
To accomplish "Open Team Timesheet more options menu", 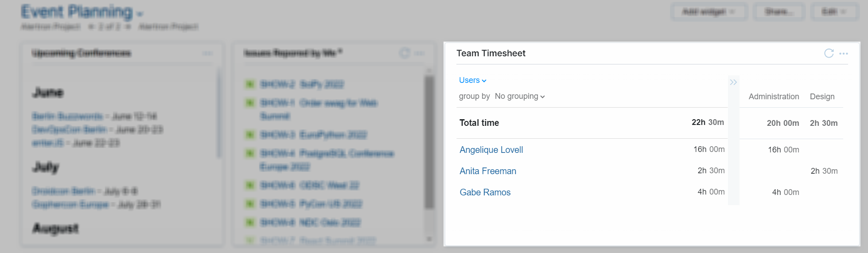I will [x=844, y=54].
